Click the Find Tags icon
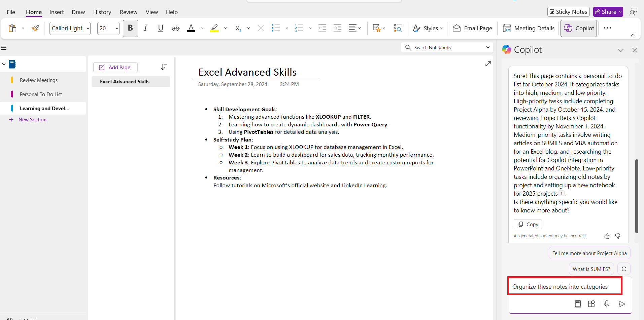Viewport: 644px width, 320px height. coord(398,28)
